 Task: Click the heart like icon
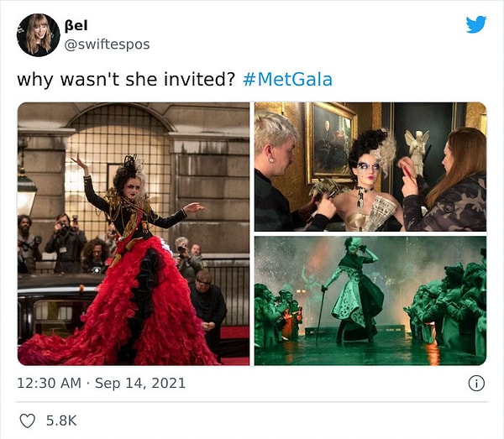[x=28, y=421]
